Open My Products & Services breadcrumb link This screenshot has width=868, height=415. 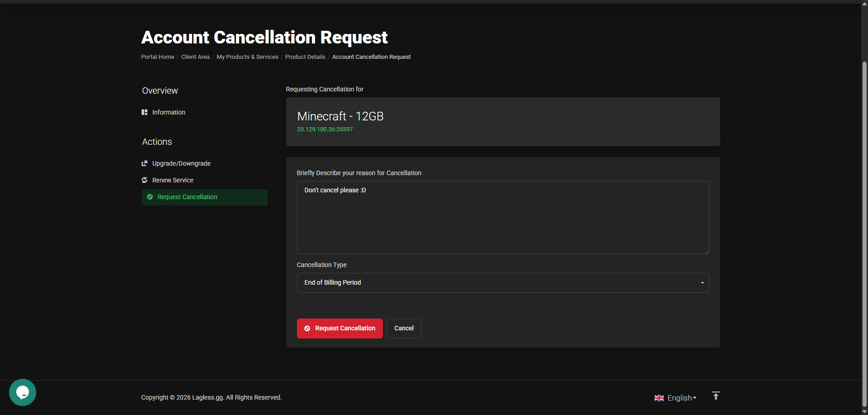tap(247, 57)
